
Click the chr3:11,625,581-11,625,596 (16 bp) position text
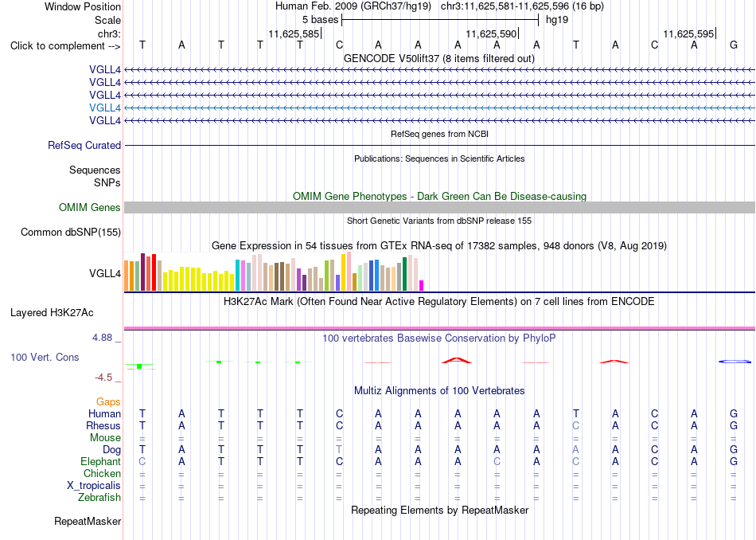[522, 6]
